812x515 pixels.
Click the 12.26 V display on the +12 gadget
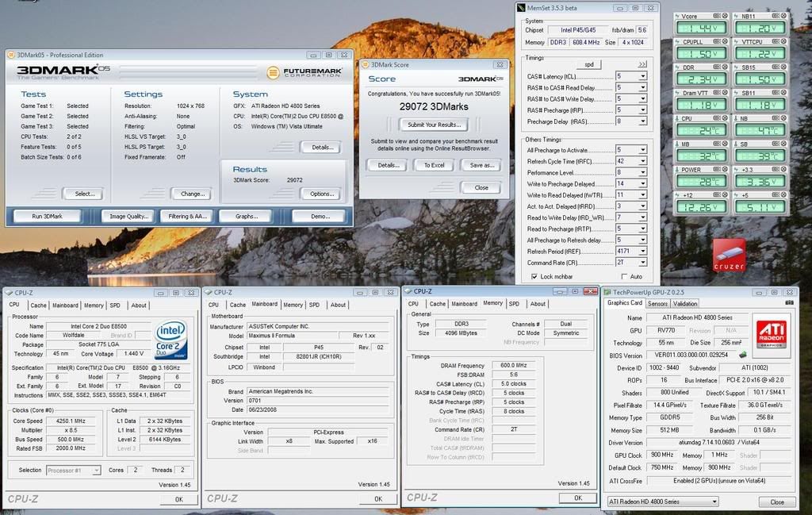pyautogui.click(x=701, y=207)
